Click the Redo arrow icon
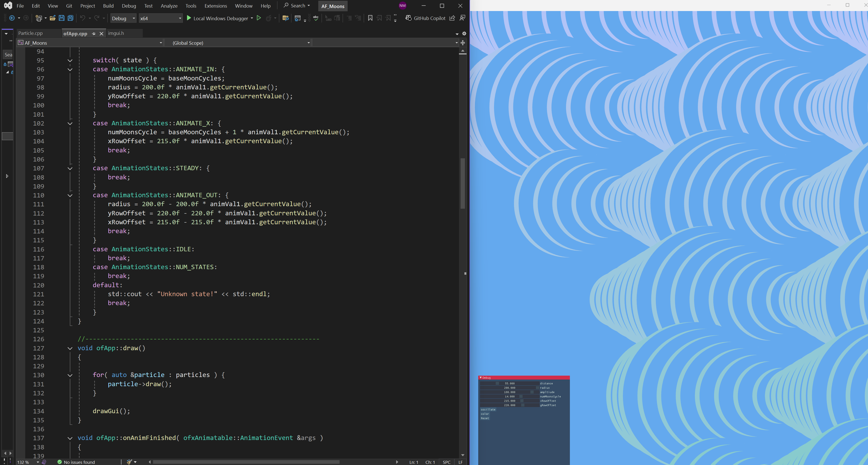868x465 pixels. (97, 18)
